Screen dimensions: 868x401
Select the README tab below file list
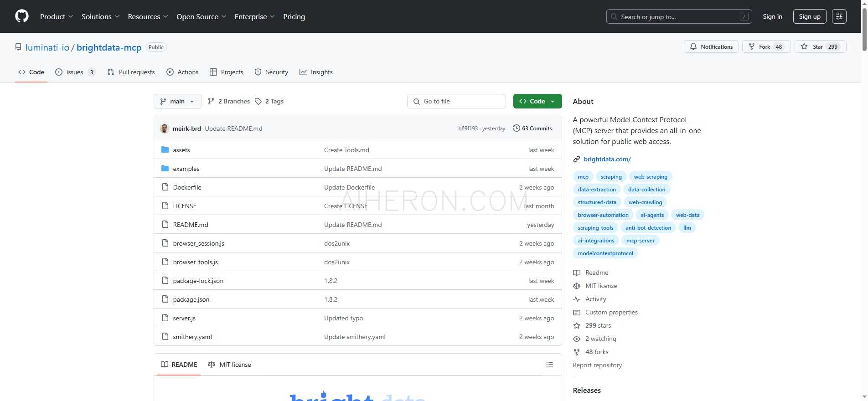[x=179, y=365]
